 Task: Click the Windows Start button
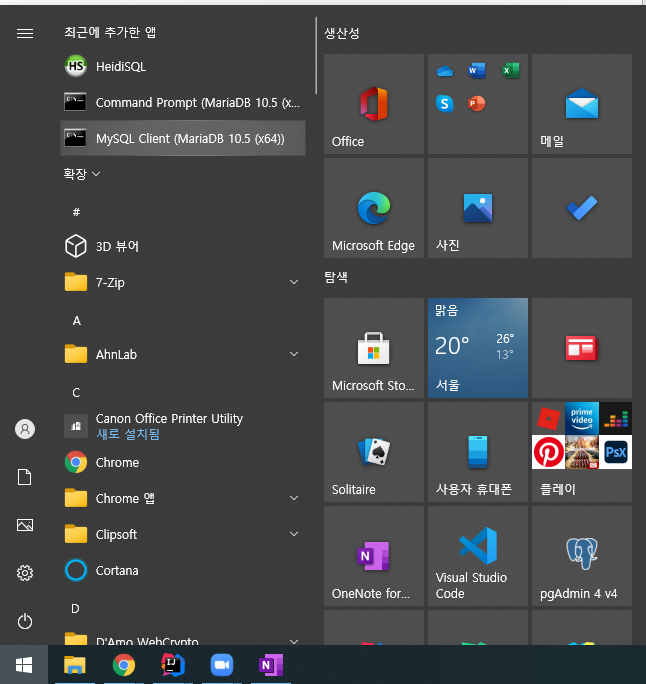(x=24, y=665)
